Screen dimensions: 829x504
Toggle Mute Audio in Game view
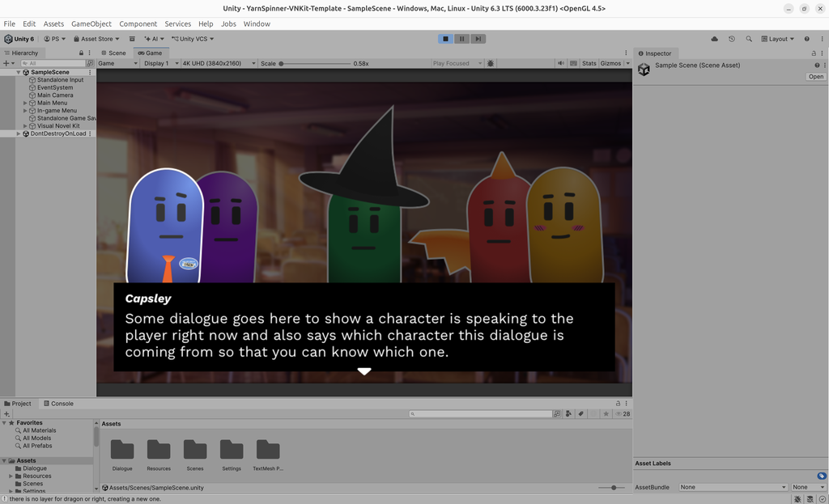[x=560, y=63]
